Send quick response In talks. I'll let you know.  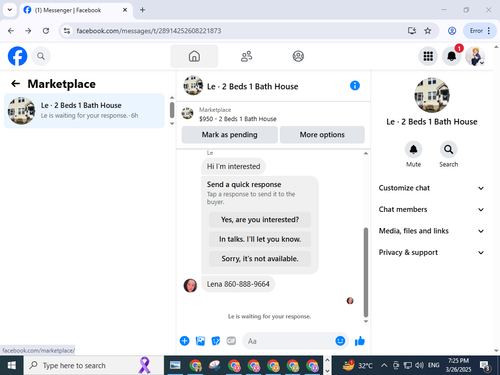pyautogui.click(x=260, y=239)
